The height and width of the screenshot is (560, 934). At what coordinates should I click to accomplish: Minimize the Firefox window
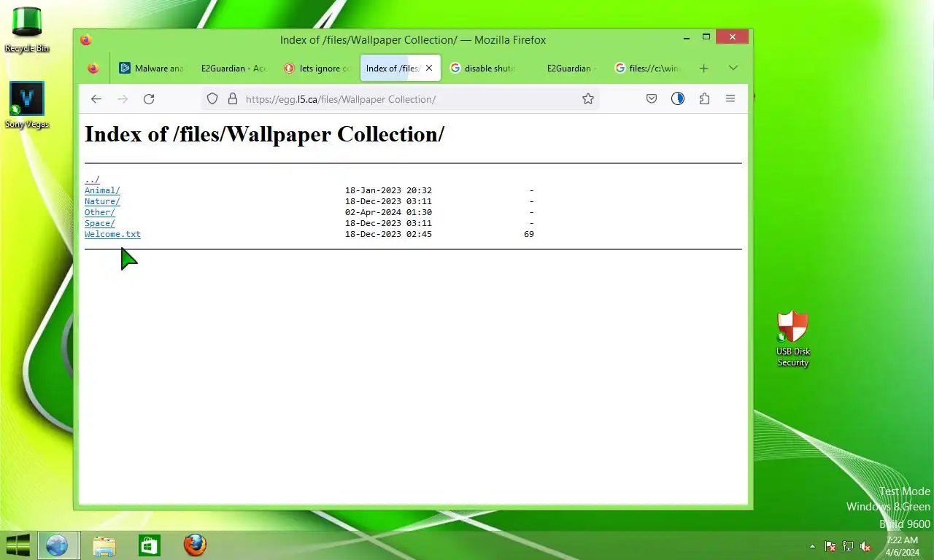pos(686,37)
